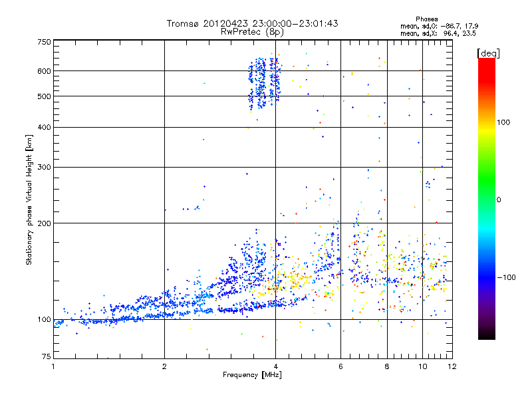The height and width of the screenshot is (399, 532).
Task: Click the y-axis tick label '300'
Action: coord(44,167)
